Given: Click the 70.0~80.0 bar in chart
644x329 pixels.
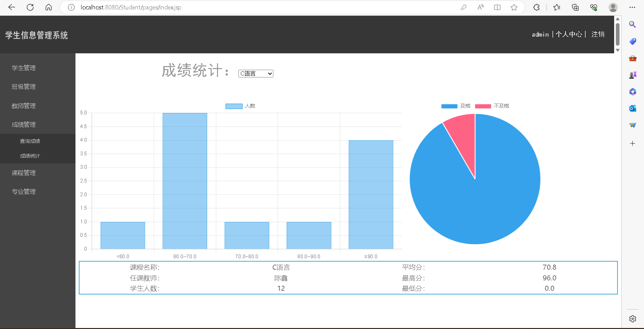Looking at the screenshot, I should coord(247,235).
